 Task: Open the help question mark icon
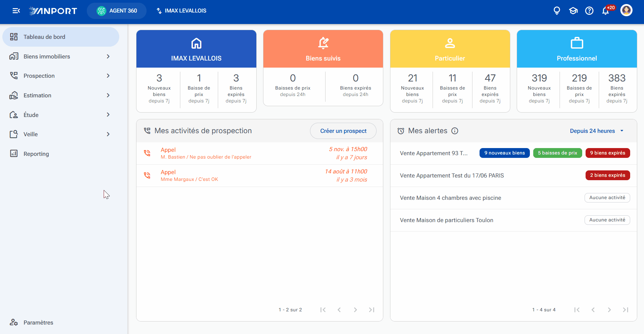coord(589,11)
